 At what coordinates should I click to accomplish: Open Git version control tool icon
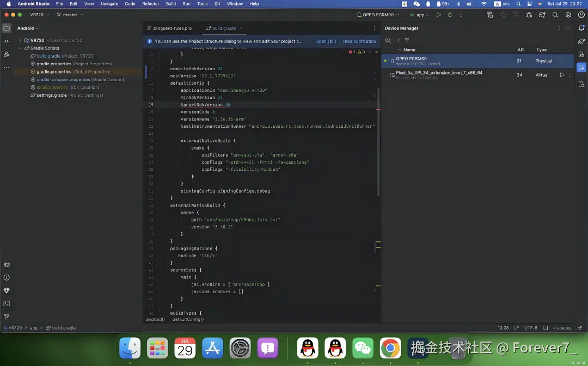coord(7,317)
